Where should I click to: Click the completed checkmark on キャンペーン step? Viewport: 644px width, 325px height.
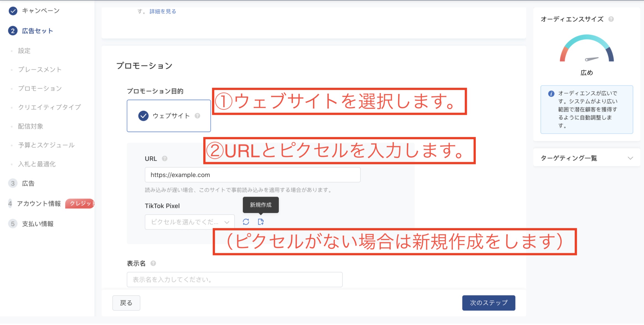tap(13, 10)
